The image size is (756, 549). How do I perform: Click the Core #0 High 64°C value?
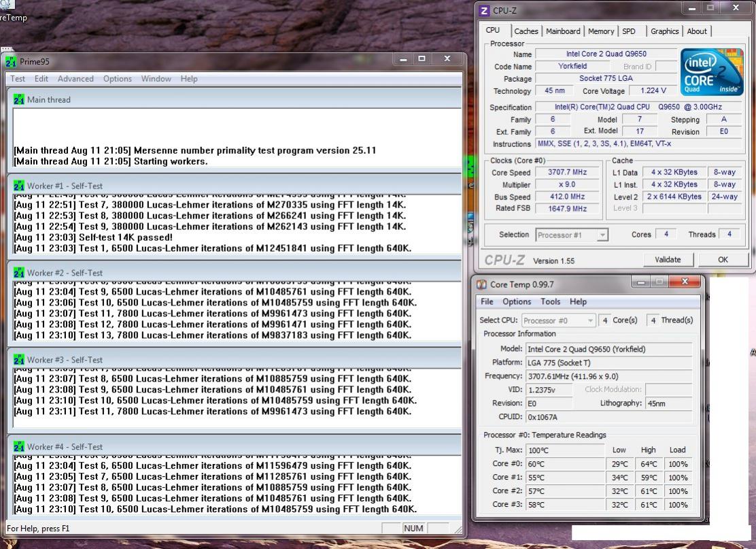click(x=649, y=464)
